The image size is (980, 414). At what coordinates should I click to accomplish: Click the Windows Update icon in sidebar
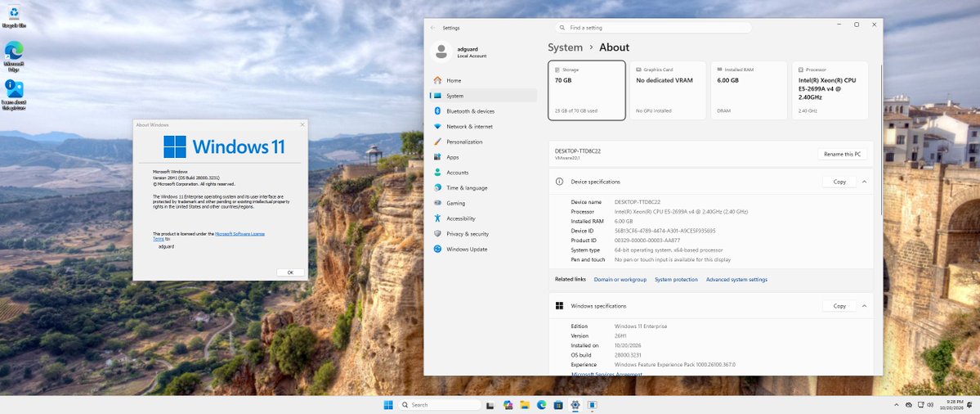[x=437, y=249]
